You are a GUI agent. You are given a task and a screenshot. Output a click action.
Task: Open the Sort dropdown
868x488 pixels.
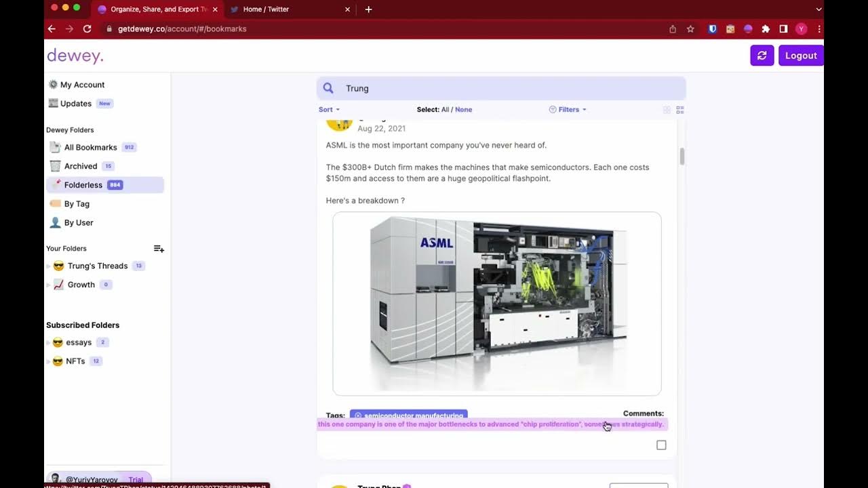tap(329, 110)
